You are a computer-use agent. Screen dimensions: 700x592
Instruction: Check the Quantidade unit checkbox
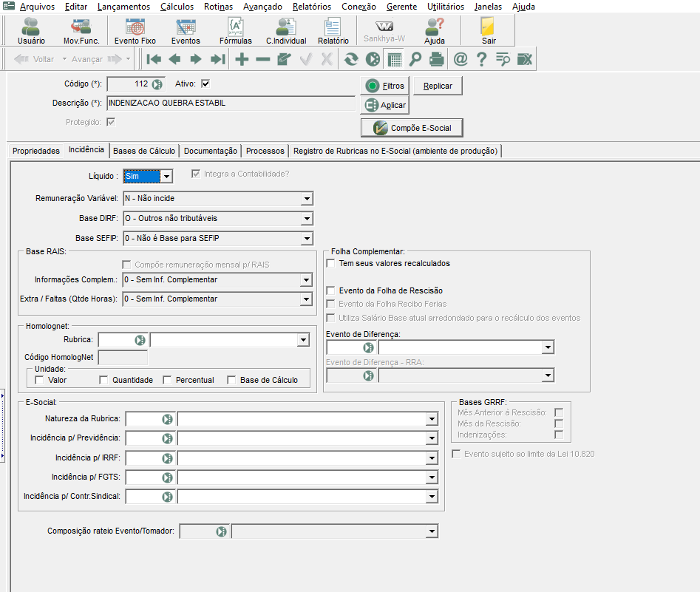pos(103,380)
